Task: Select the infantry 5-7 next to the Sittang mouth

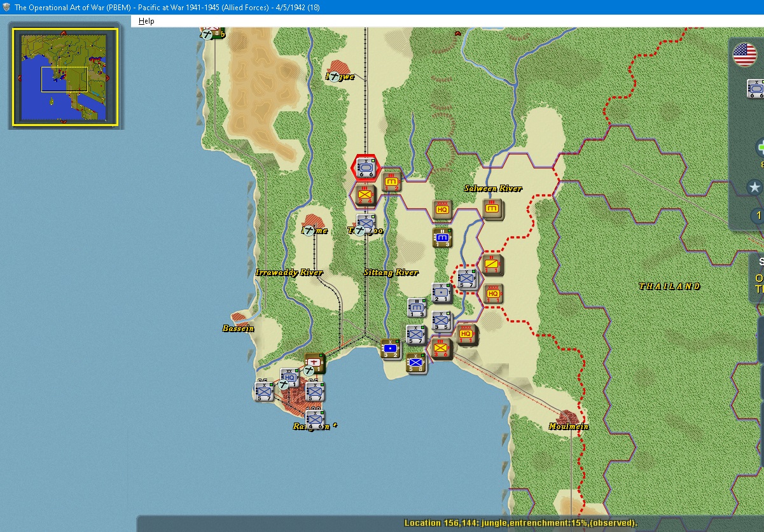Action: click(x=416, y=335)
